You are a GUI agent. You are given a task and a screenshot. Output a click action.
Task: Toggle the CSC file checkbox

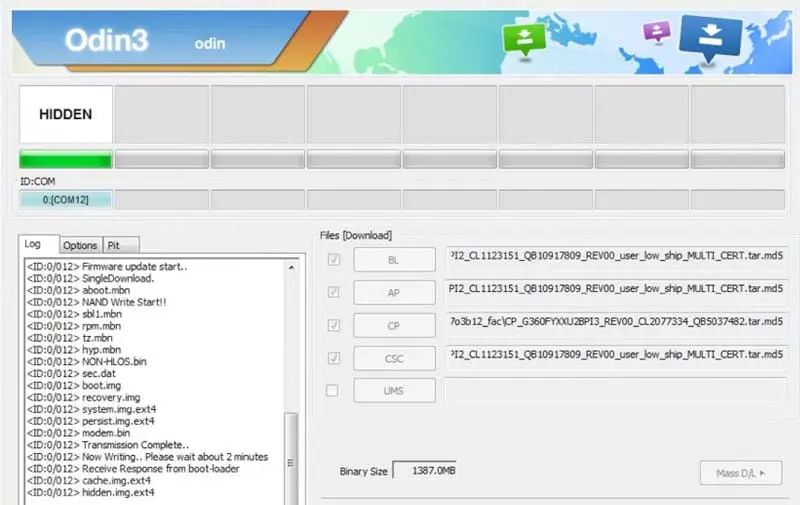coord(334,358)
